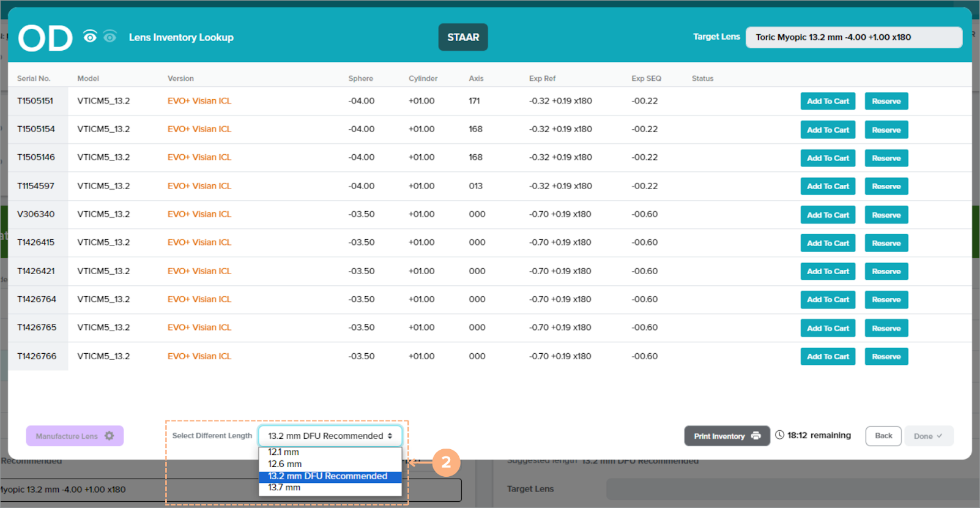980x508 pixels.
Task: Click the Target Lens input field
Action: pos(853,37)
